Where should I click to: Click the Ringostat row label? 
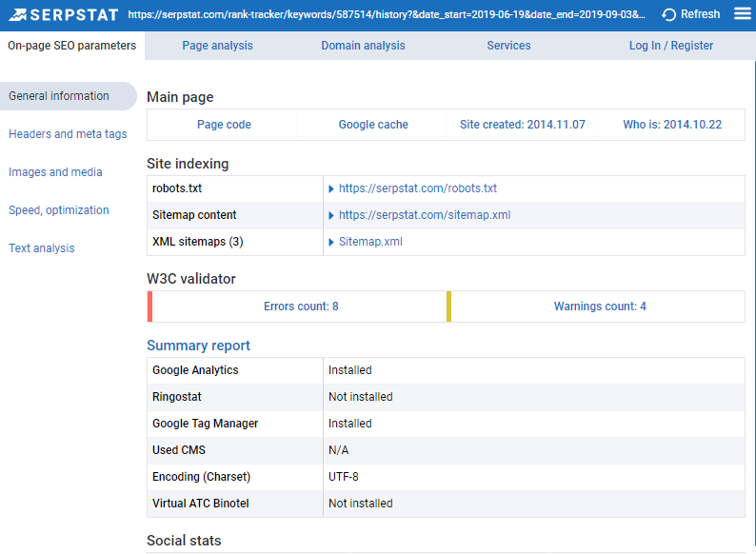177,397
